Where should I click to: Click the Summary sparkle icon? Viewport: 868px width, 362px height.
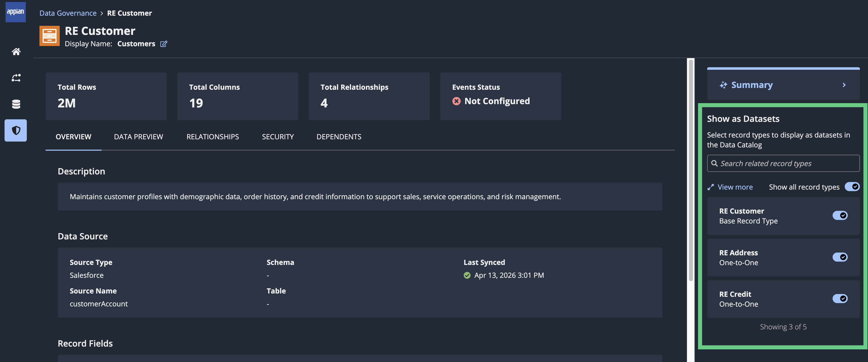(723, 85)
